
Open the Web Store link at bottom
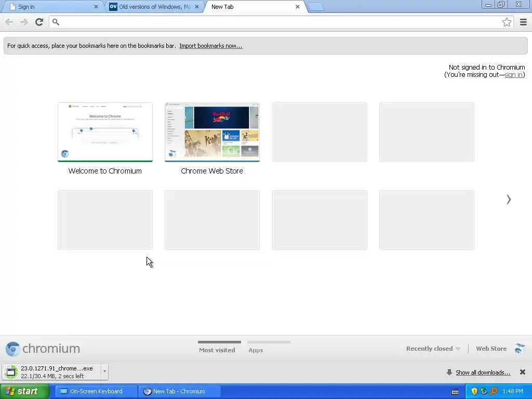click(491, 349)
